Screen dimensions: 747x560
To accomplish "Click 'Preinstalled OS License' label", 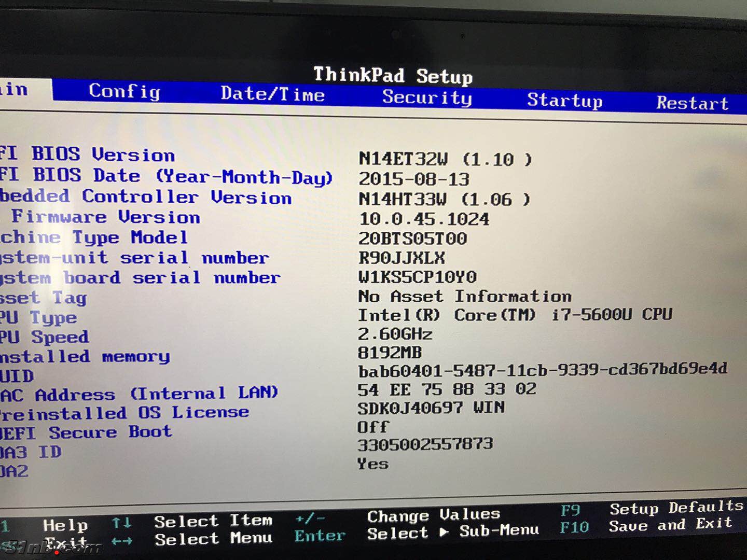I will tap(125, 413).
